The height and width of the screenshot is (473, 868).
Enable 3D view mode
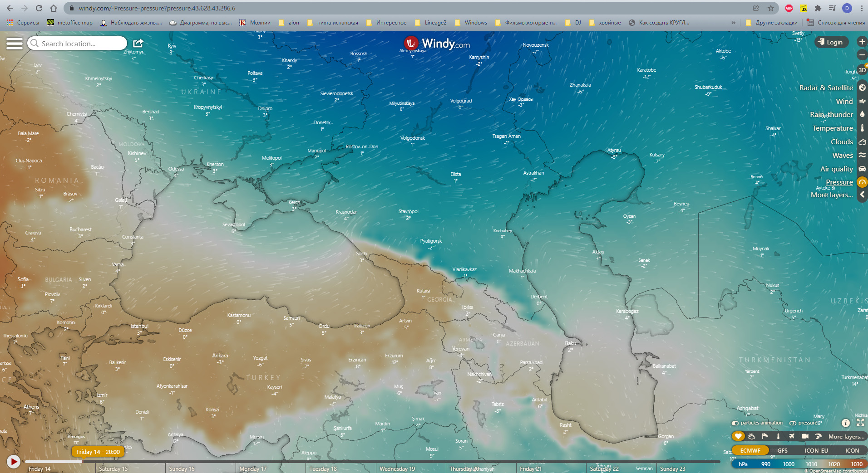862,70
